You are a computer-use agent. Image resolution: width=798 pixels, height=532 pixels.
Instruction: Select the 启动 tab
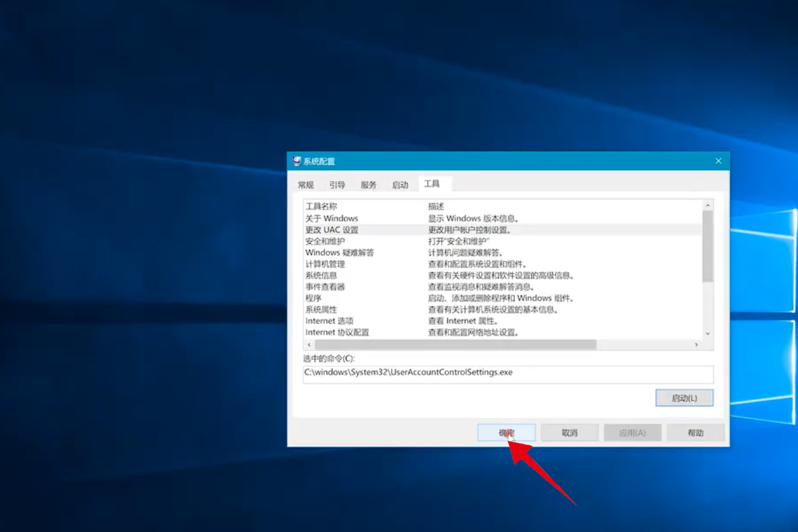pyautogui.click(x=400, y=185)
